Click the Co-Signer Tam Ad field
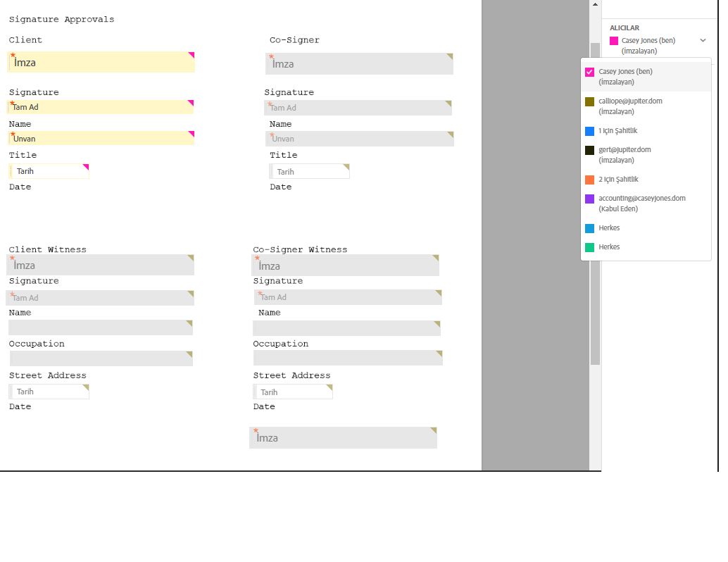Viewport: 728px width, 562px height. point(358,108)
